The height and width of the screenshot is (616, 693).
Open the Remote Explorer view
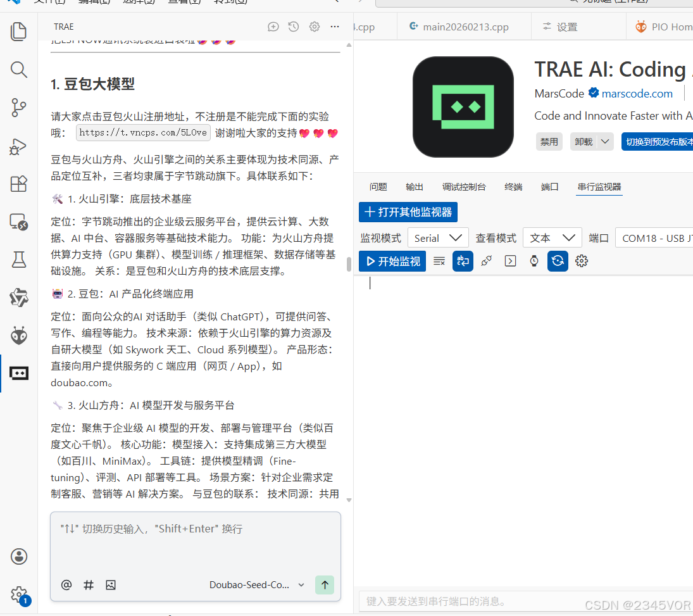coord(18,222)
